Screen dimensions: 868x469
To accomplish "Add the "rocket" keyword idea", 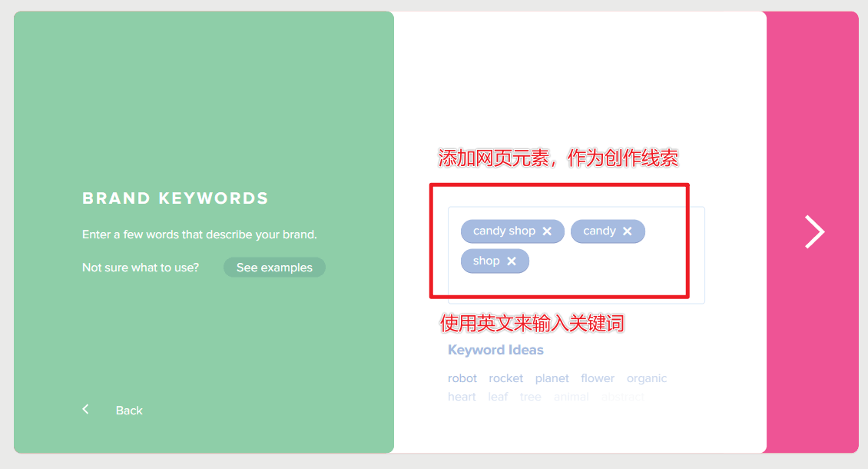I will (x=505, y=378).
